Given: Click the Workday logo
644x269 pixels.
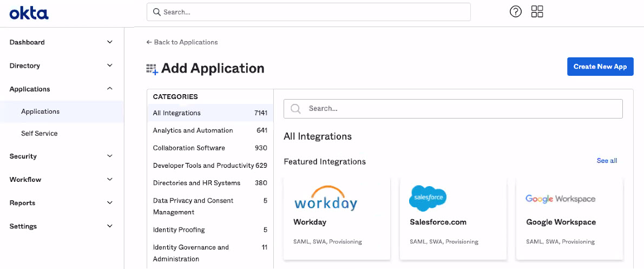Looking at the screenshot, I should click(326, 198).
